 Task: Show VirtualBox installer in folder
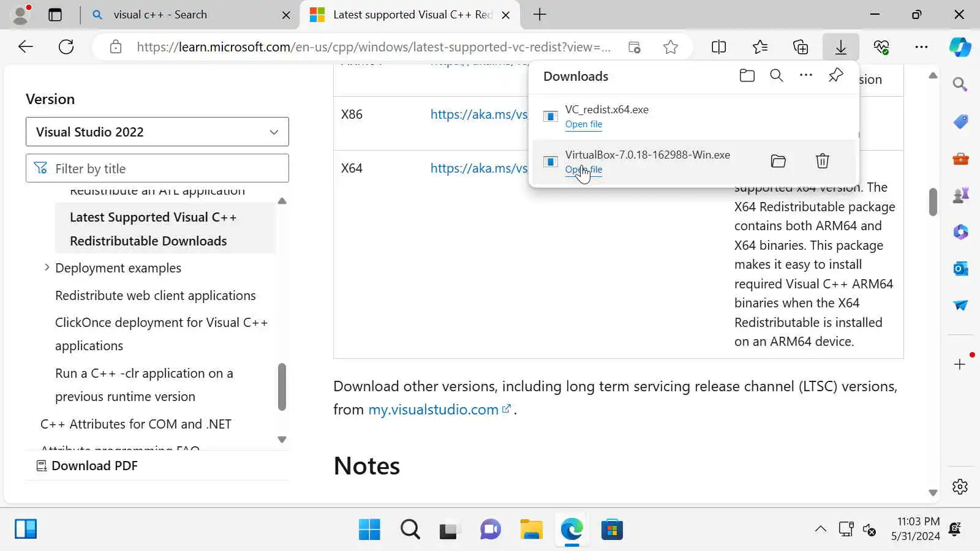pyautogui.click(x=778, y=161)
